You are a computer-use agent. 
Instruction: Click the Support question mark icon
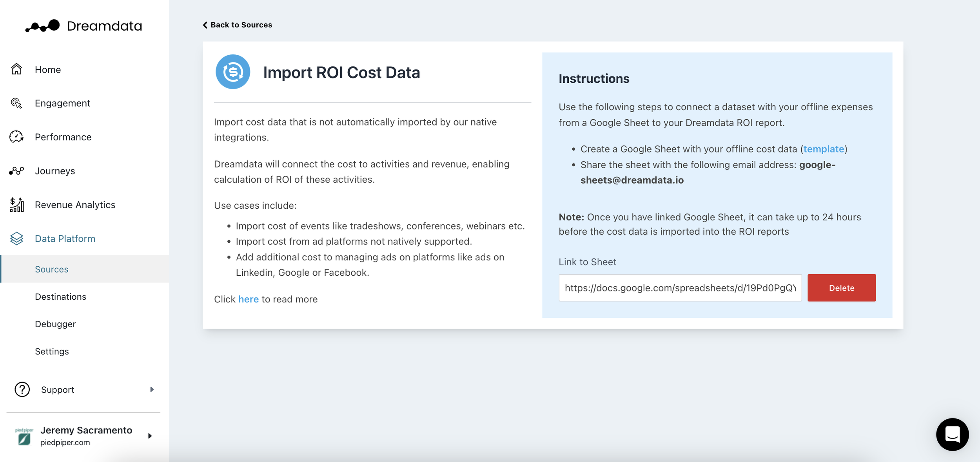pyautogui.click(x=22, y=389)
